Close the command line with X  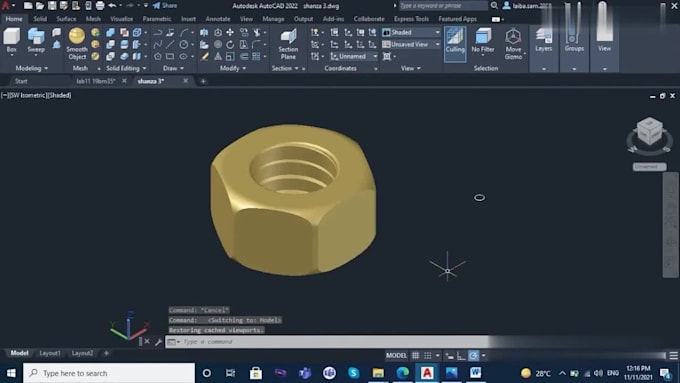click(147, 342)
